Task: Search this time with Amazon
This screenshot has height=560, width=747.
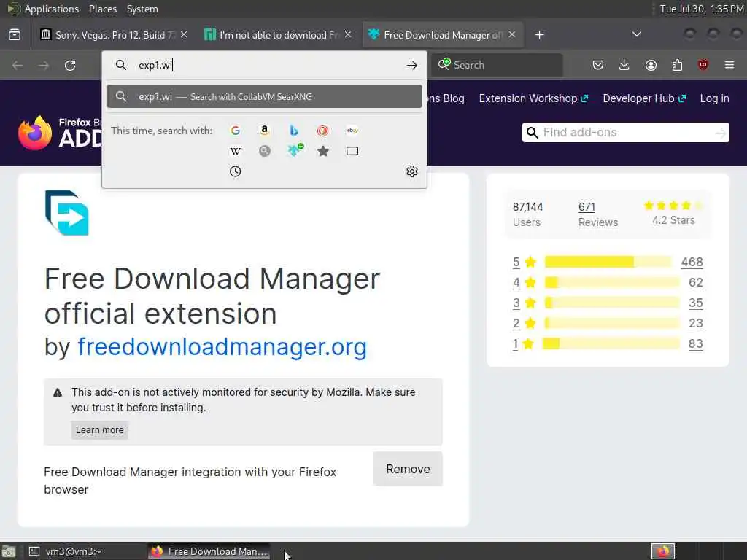Action: [264, 131]
